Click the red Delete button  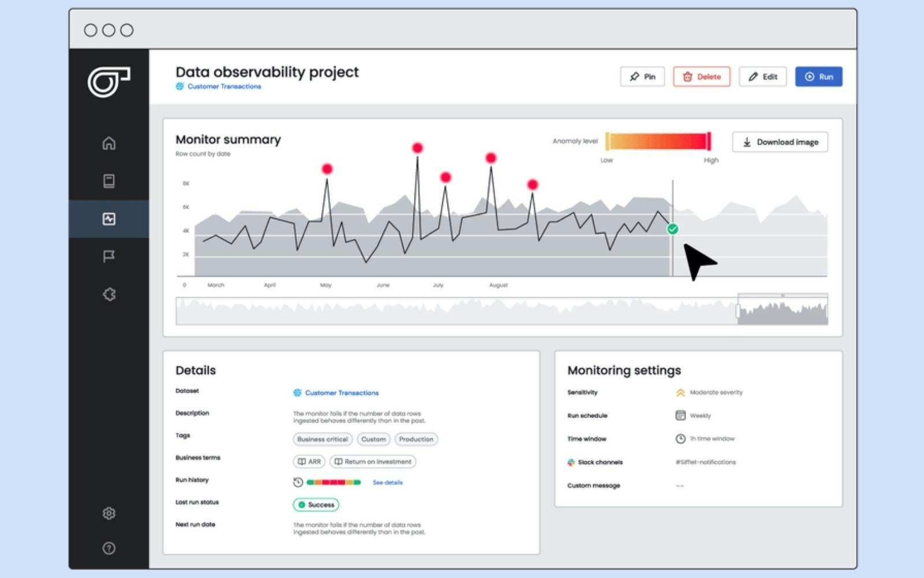coord(702,76)
